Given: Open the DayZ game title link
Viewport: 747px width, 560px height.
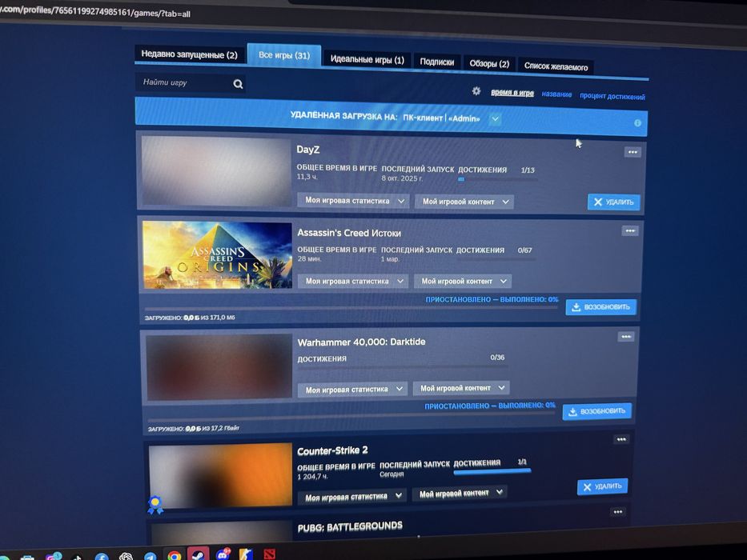Looking at the screenshot, I should pos(307,150).
